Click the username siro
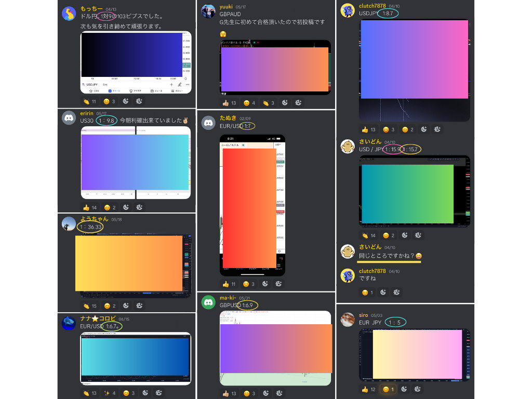 [x=364, y=315]
